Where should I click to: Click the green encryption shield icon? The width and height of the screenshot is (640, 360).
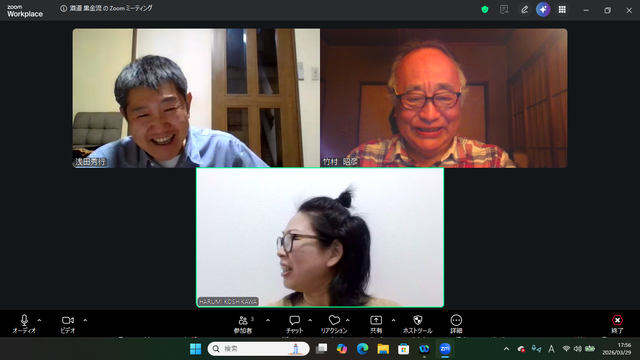pyautogui.click(x=485, y=9)
